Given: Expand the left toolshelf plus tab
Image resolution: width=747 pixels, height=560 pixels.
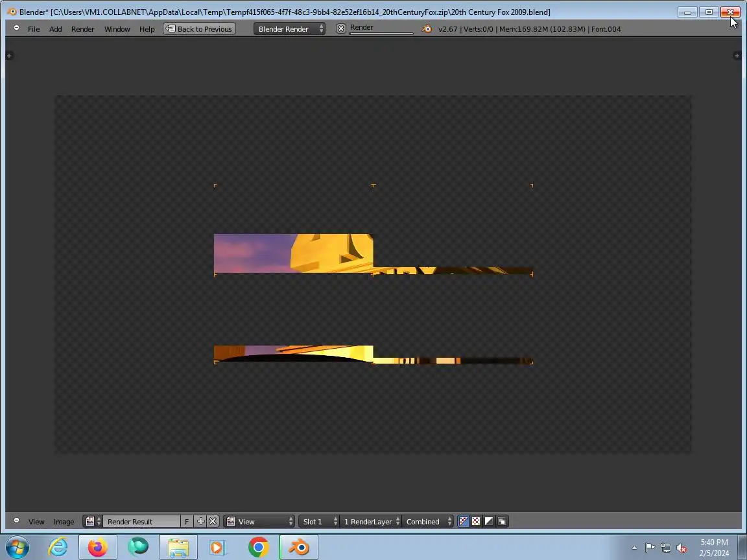Looking at the screenshot, I should pos(9,56).
